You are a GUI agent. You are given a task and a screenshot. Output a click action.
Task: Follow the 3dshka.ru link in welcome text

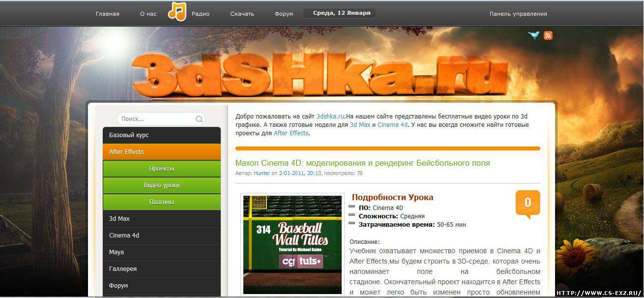pyautogui.click(x=330, y=117)
